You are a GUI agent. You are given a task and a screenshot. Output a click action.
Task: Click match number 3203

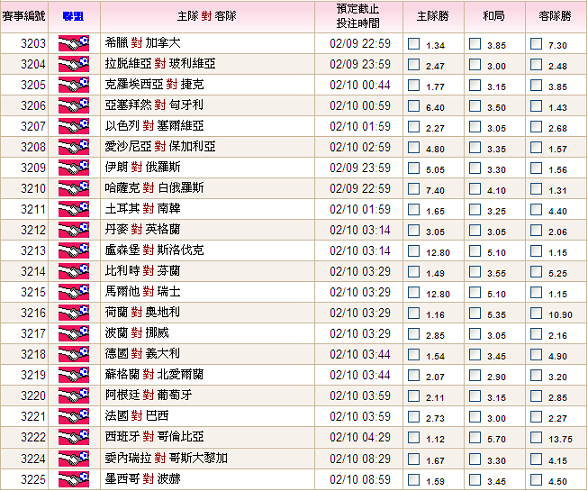click(x=33, y=44)
